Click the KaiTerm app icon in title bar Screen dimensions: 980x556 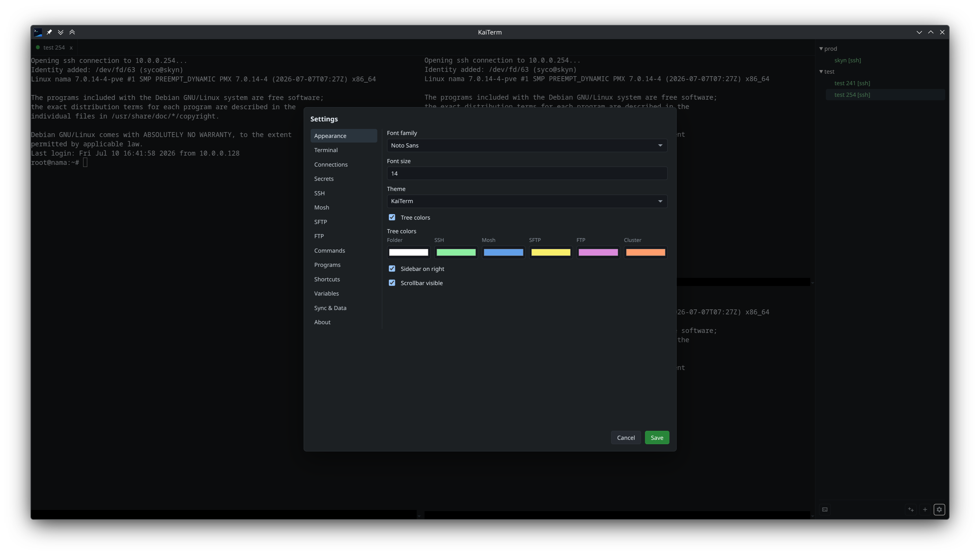38,32
